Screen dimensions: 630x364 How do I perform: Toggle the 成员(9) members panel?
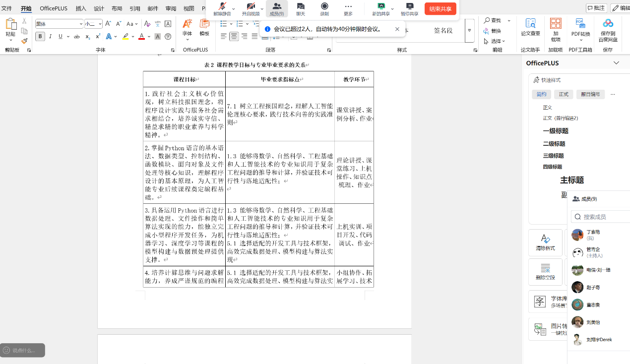[x=277, y=9]
